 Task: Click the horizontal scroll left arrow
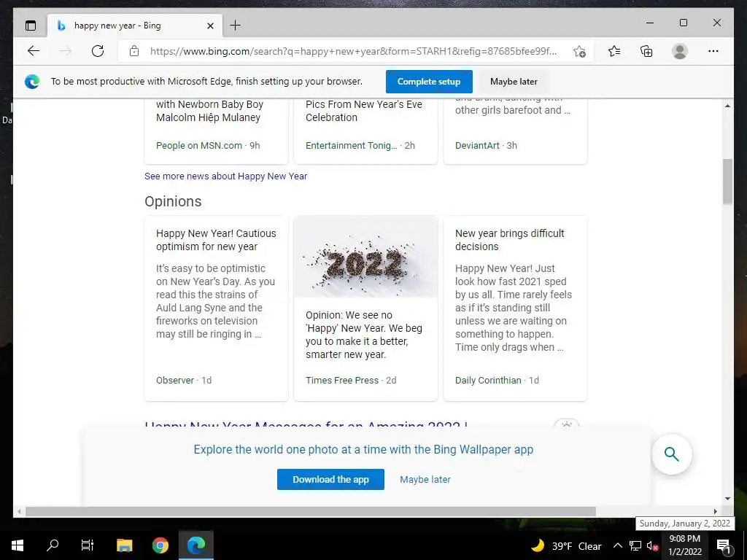click(x=19, y=511)
